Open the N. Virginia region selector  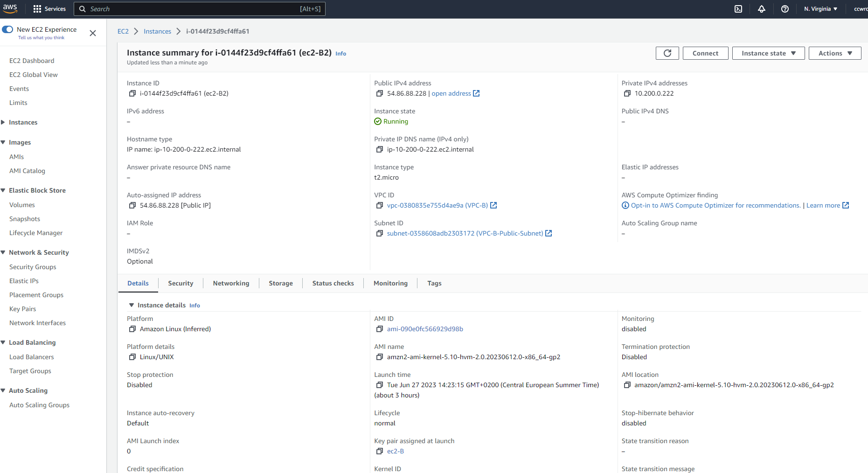click(820, 9)
